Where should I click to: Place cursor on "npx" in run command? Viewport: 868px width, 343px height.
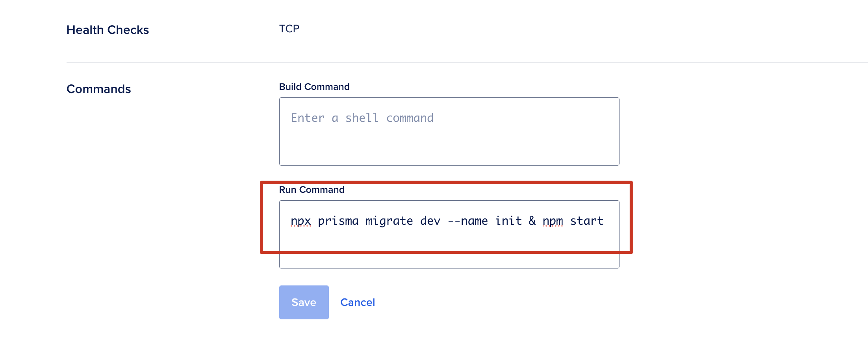(301, 221)
